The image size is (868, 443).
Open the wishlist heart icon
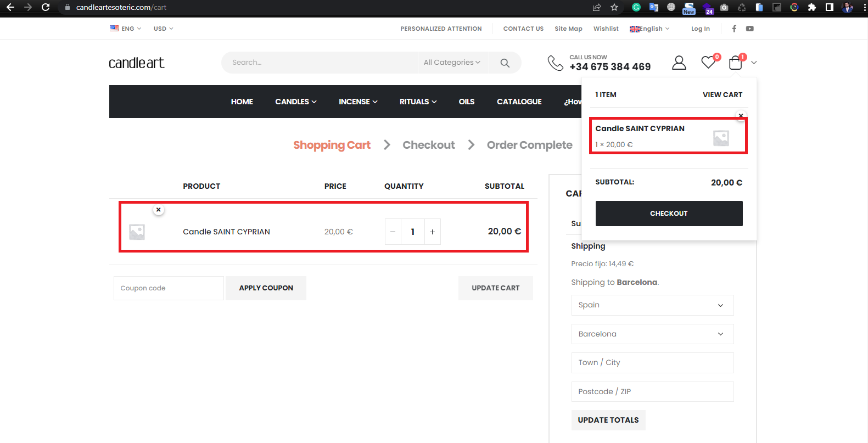coord(709,63)
